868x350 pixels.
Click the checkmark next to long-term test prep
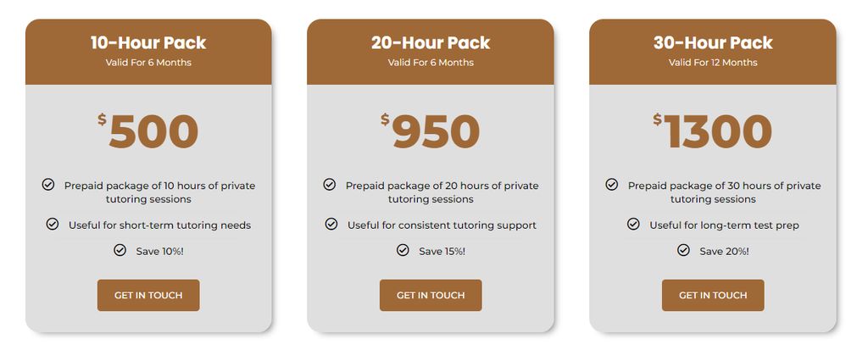pyautogui.click(x=633, y=225)
